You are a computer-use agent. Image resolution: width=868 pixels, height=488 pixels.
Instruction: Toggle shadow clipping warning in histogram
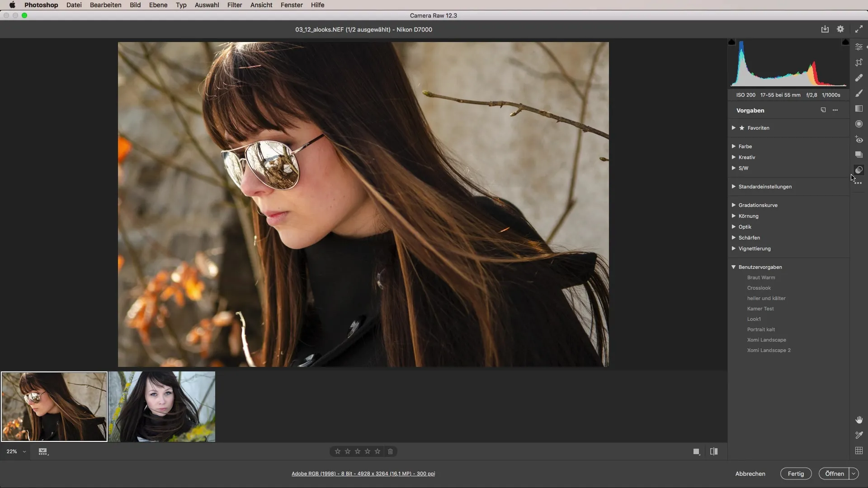pyautogui.click(x=732, y=42)
